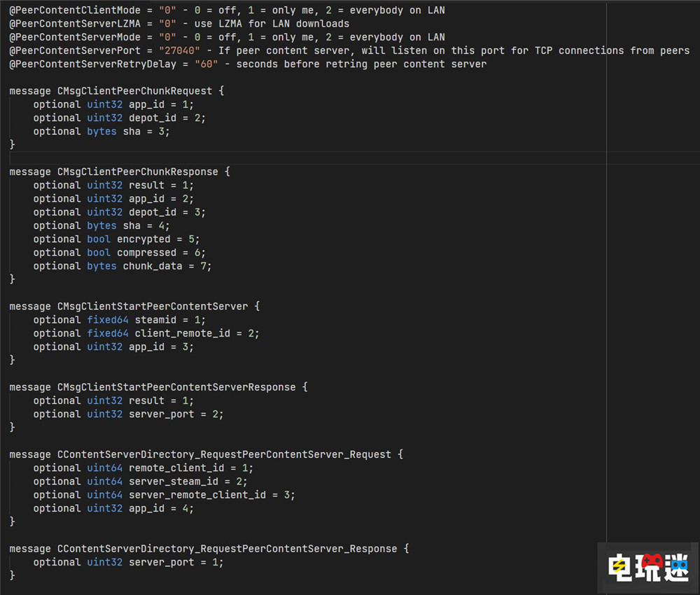Viewport: 700px width, 595px height.
Task: Click the CMsgClientPeerChunkRequest message name
Action: (134, 91)
